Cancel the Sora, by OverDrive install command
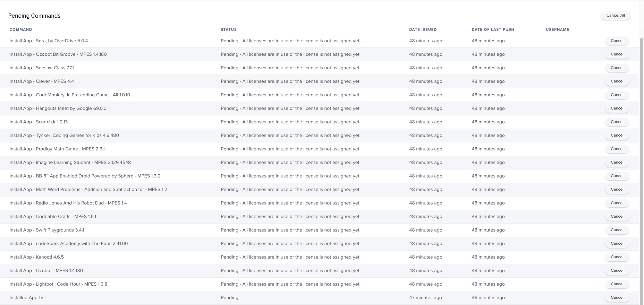 617,41
